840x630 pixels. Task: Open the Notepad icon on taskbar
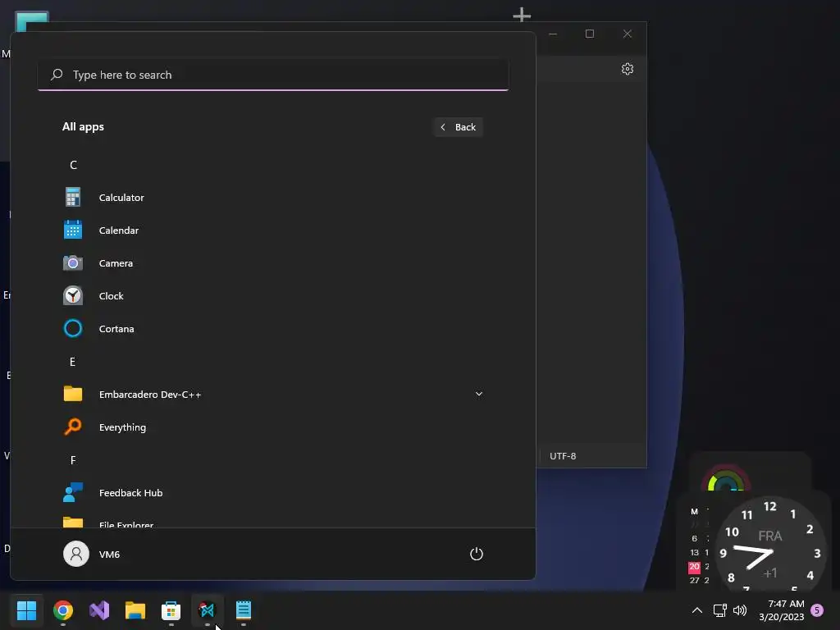pos(243,609)
